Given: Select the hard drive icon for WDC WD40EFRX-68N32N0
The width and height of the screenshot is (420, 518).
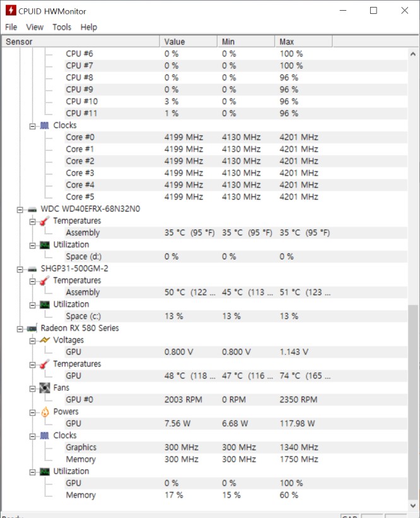Looking at the screenshot, I should point(32,208).
